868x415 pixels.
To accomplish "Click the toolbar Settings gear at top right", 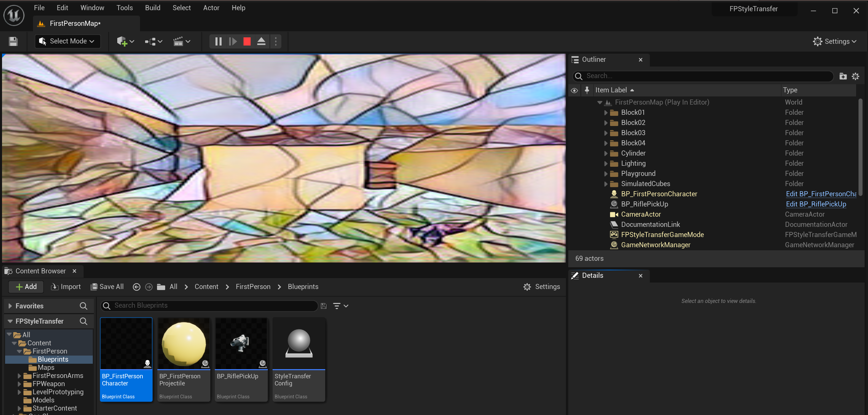I will point(834,41).
